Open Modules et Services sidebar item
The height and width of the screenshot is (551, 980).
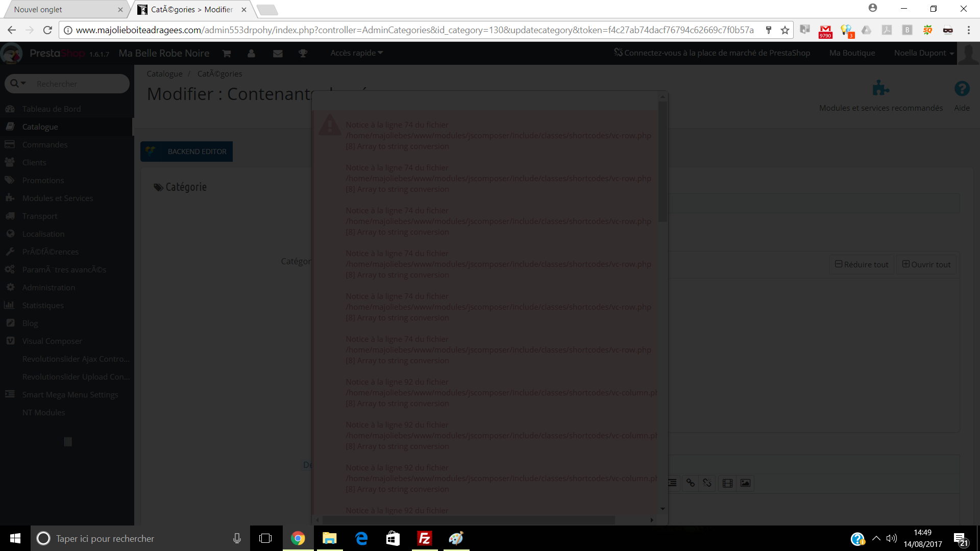(x=57, y=198)
